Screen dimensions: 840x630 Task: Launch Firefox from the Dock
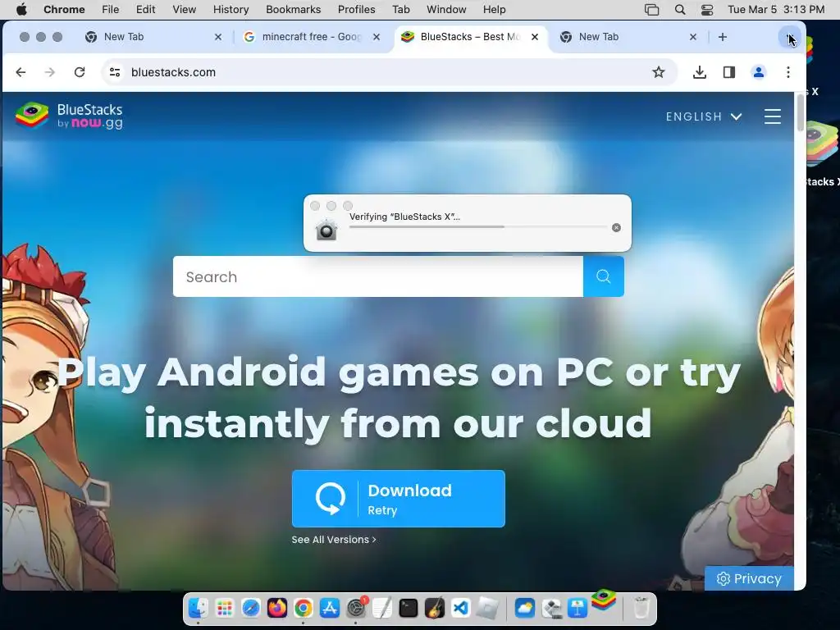pyautogui.click(x=277, y=608)
